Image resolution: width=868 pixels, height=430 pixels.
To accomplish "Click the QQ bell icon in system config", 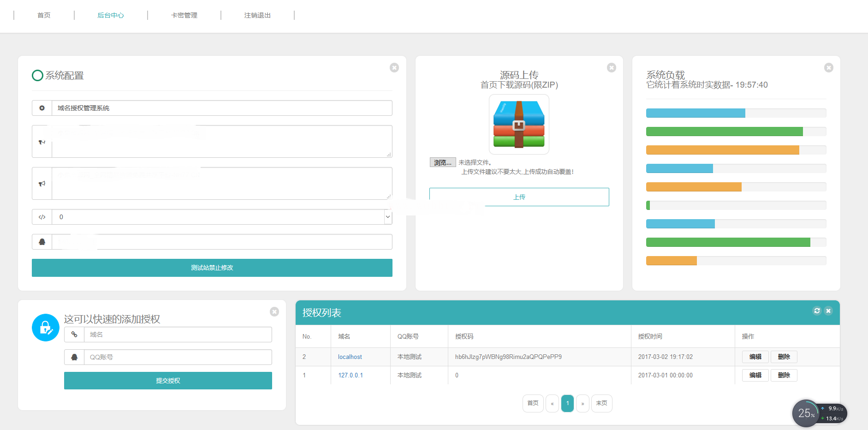I will coord(42,241).
